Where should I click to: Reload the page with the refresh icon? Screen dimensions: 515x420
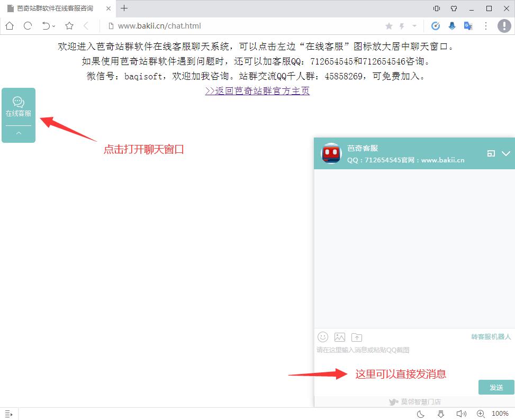click(28, 26)
